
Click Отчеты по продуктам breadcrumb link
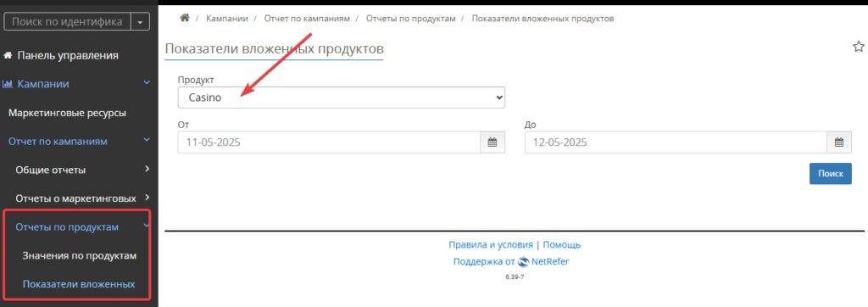coord(411,19)
